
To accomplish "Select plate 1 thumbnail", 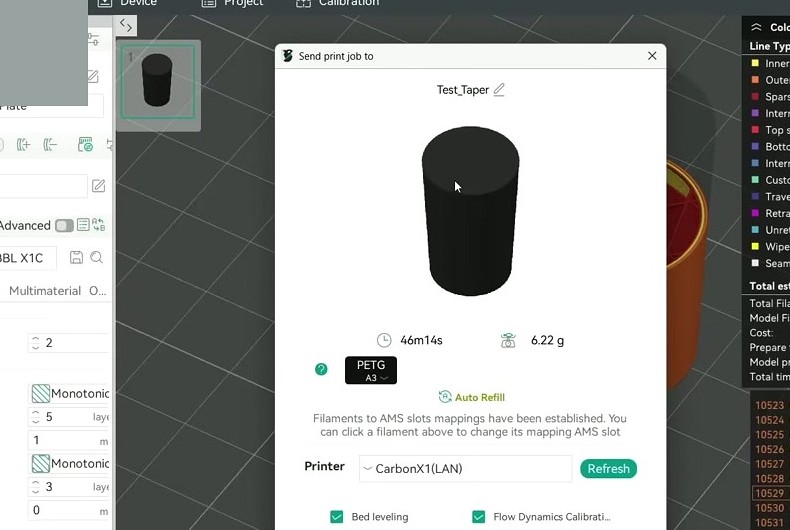I will pyautogui.click(x=158, y=82).
